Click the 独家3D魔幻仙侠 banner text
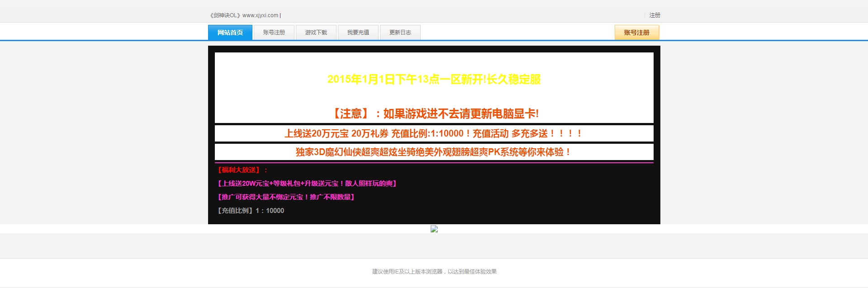 click(x=434, y=152)
